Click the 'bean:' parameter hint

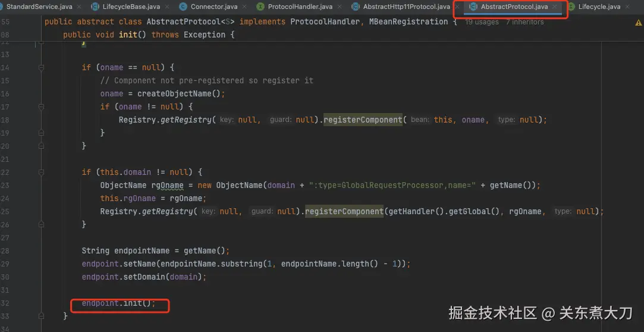420,120
